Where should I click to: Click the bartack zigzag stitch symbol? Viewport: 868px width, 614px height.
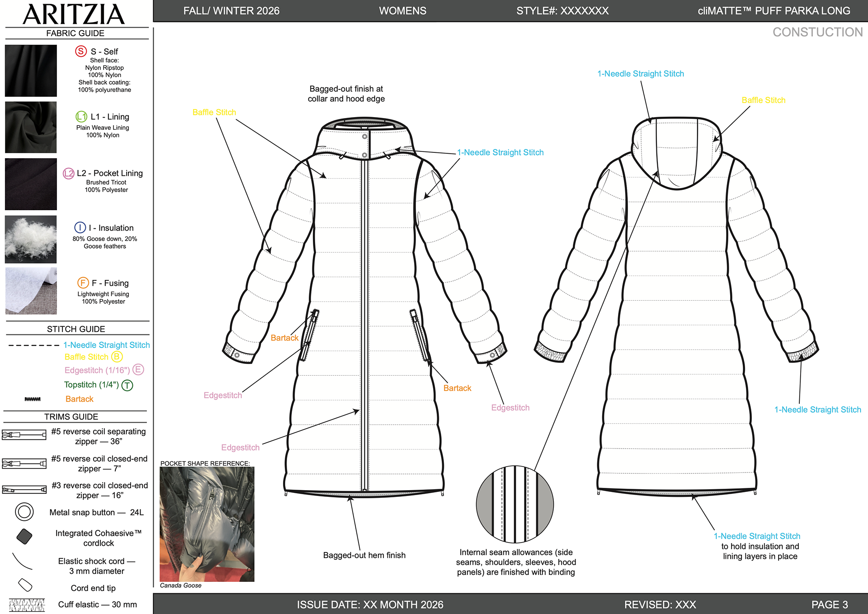(x=33, y=399)
